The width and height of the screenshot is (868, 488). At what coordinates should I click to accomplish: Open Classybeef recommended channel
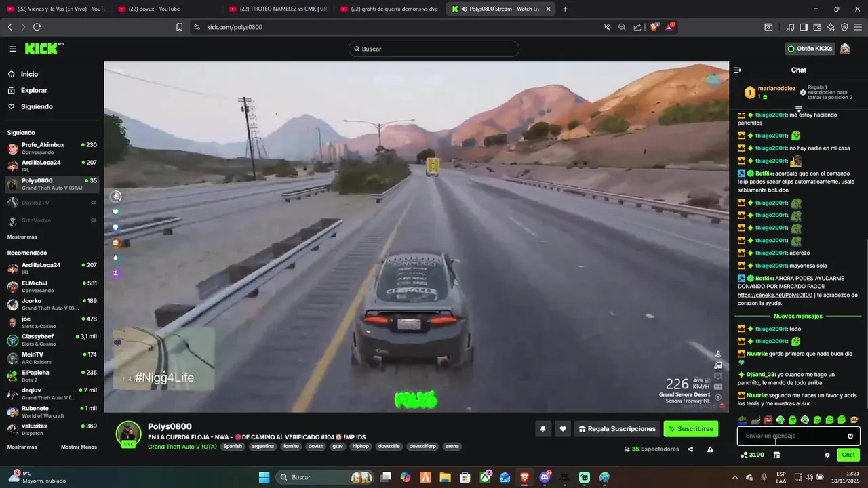click(52, 340)
